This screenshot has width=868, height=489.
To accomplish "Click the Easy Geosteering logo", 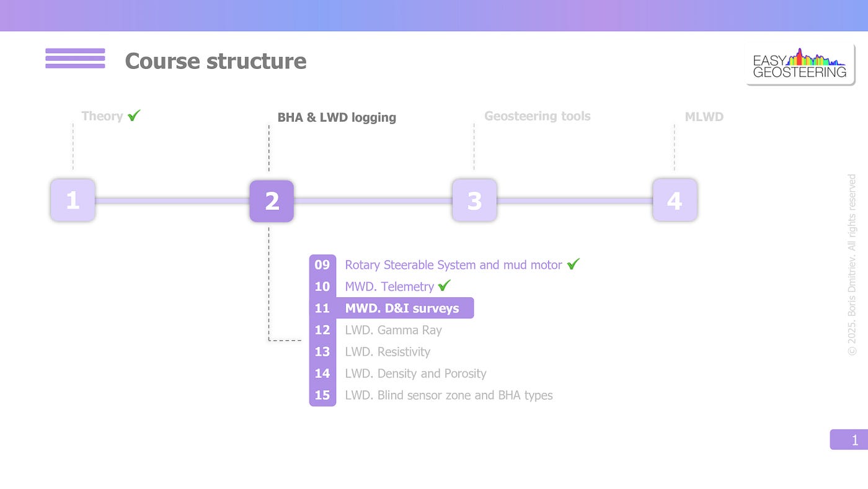I will pyautogui.click(x=800, y=65).
